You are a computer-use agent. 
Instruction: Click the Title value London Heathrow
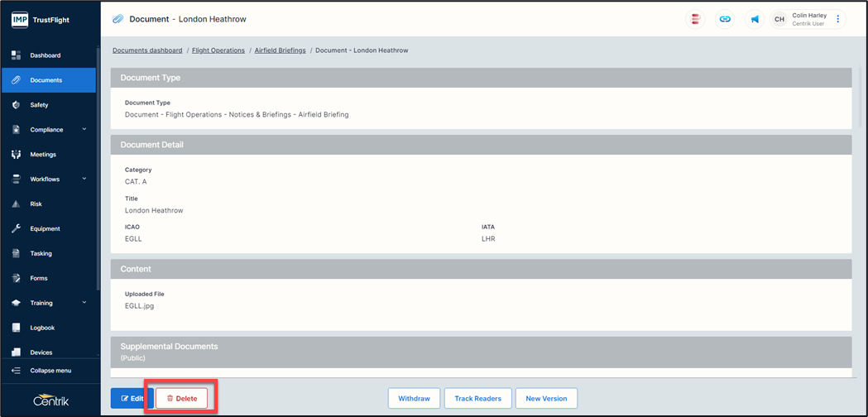[154, 210]
